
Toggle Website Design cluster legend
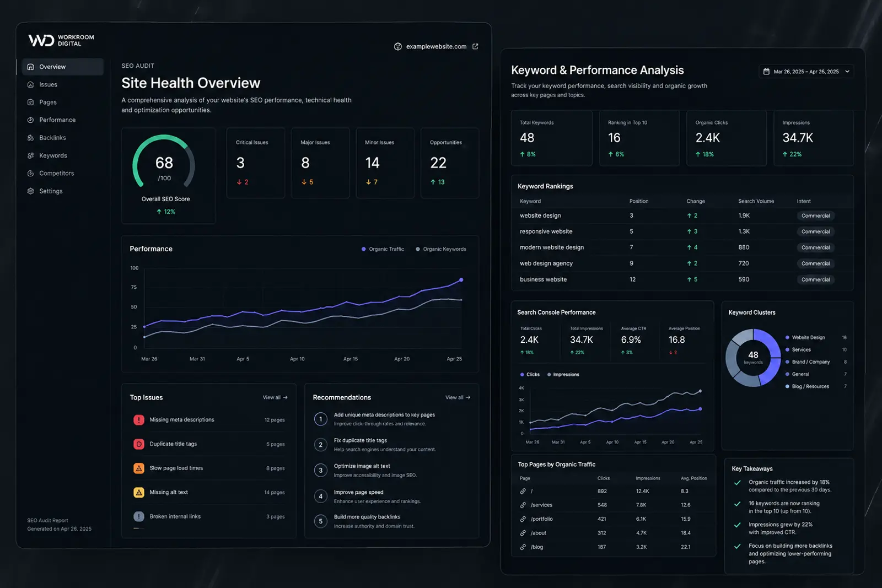click(805, 337)
